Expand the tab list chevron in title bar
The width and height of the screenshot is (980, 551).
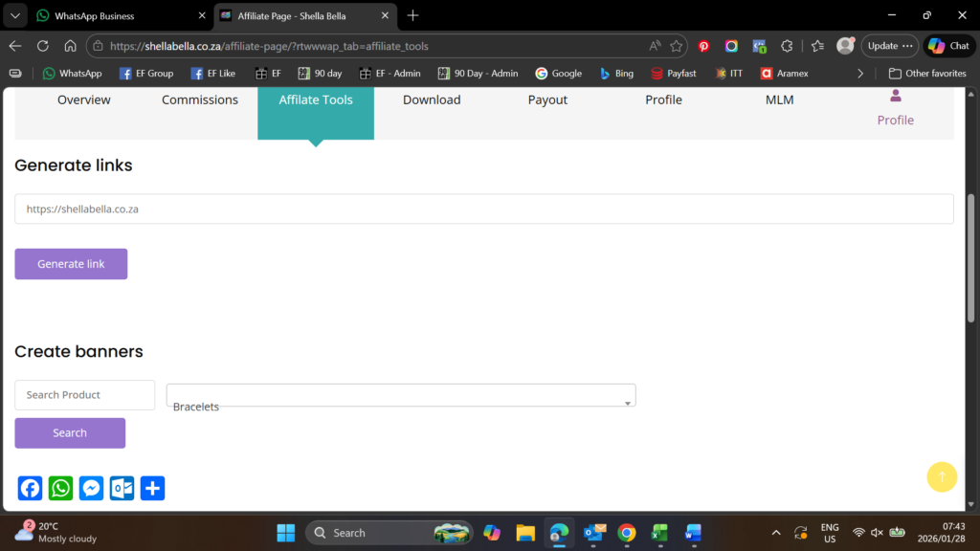(15, 16)
